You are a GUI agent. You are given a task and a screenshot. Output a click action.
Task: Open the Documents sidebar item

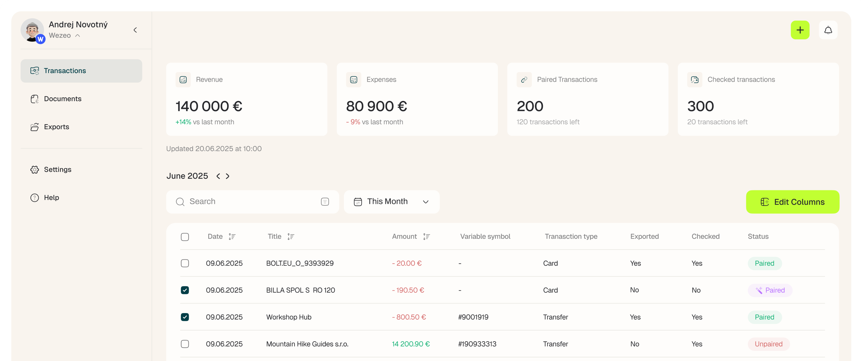[x=81, y=99]
